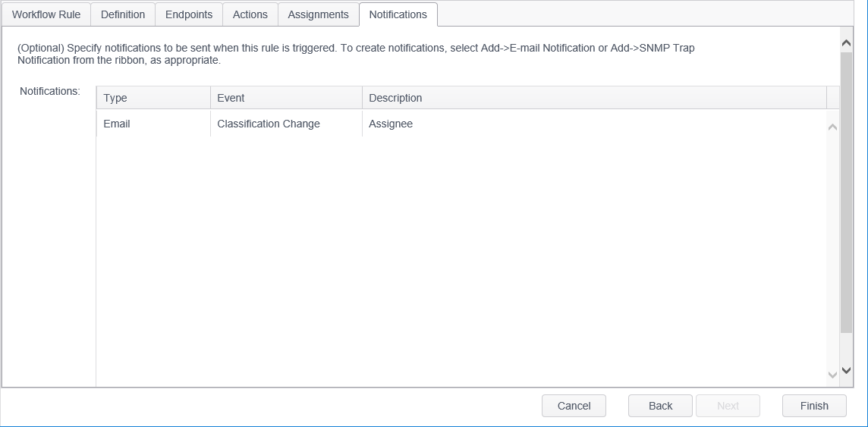The height and width of the screenshot is (427, 868).
Task: Select the Actions tab
Action: point(250,14)
